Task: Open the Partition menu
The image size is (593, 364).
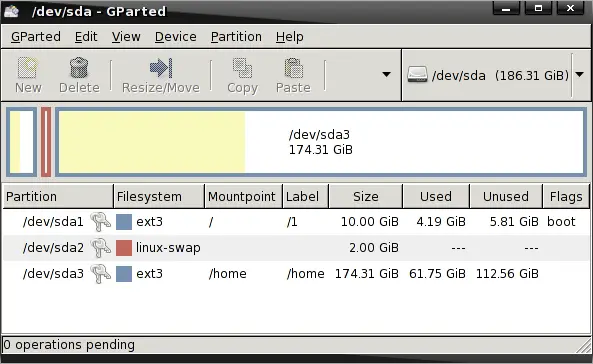Action: [x=236, y=37]
